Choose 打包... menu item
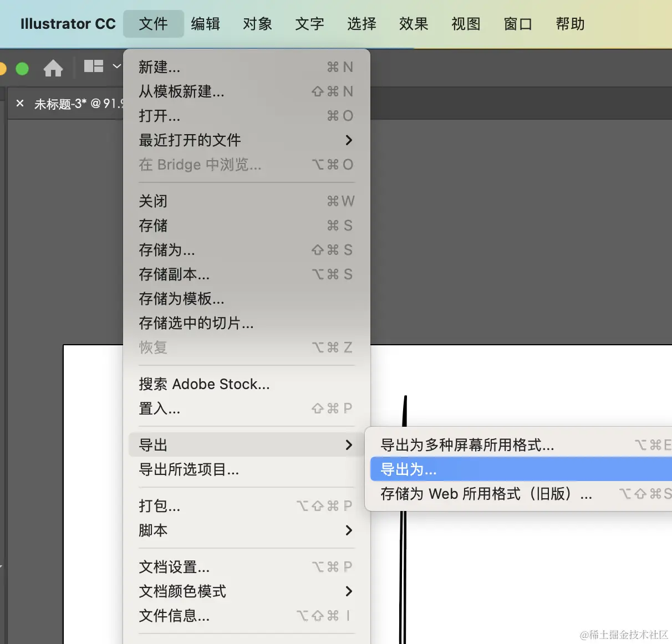The image size is (672, 644). click(246, 506)
